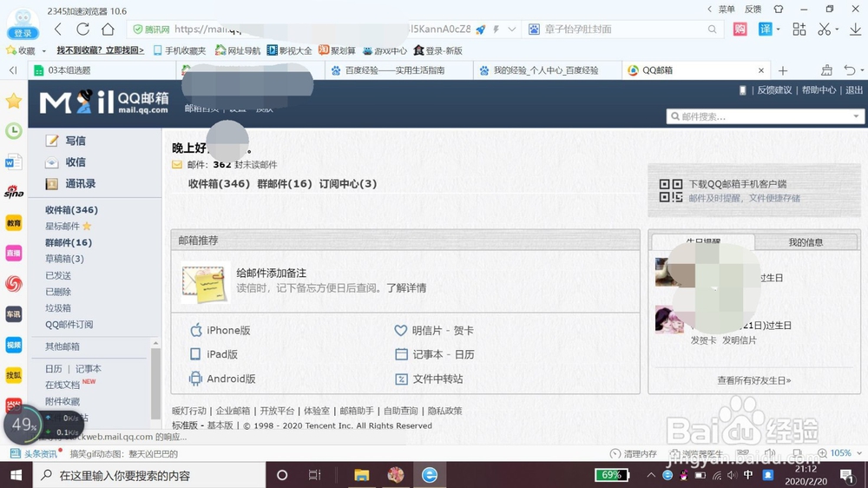
Task: Click the 清理内存 status bar button
Action: [634, 453]
